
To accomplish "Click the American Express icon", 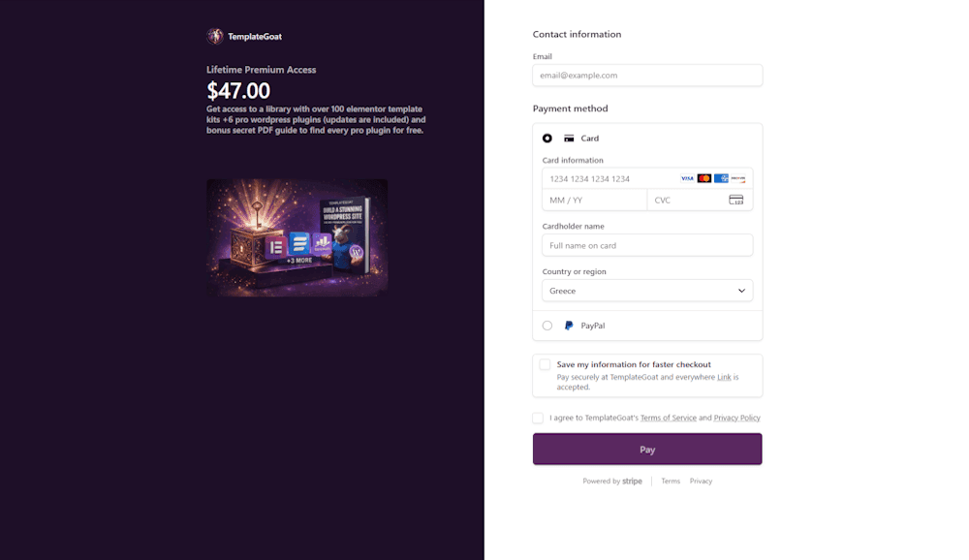I will coord(721,178).
